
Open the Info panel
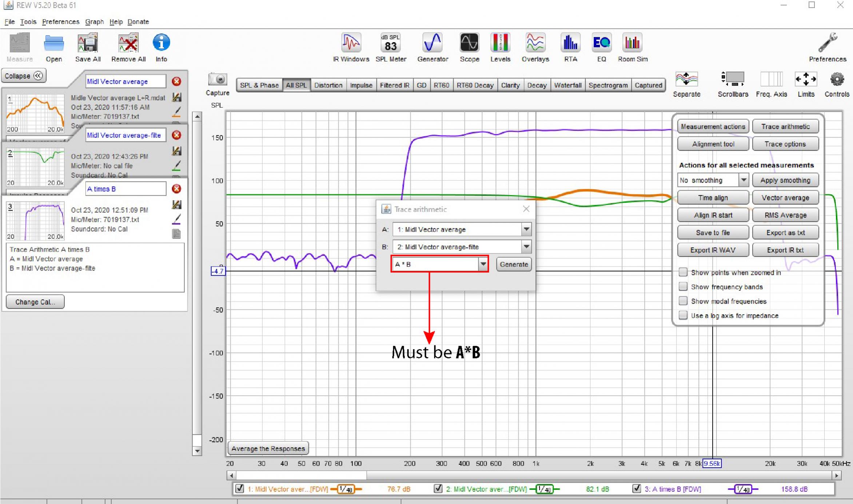pos(161,47)
